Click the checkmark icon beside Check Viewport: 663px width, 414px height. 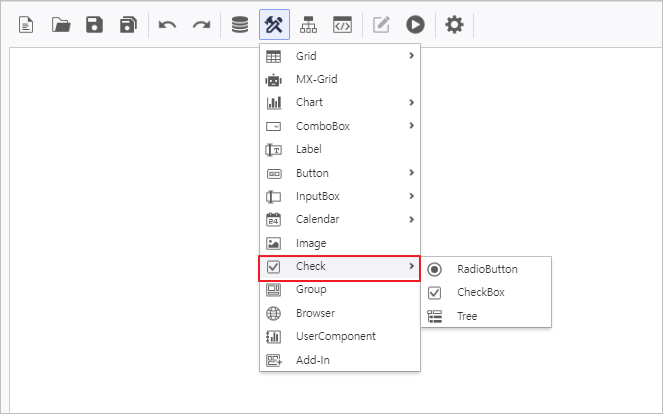coord(273,267)
